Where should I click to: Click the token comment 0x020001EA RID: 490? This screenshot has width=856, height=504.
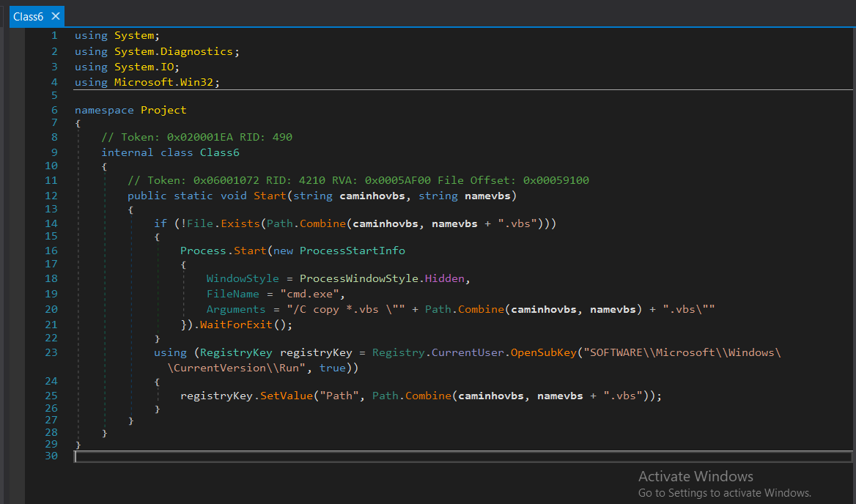[196, 137]
